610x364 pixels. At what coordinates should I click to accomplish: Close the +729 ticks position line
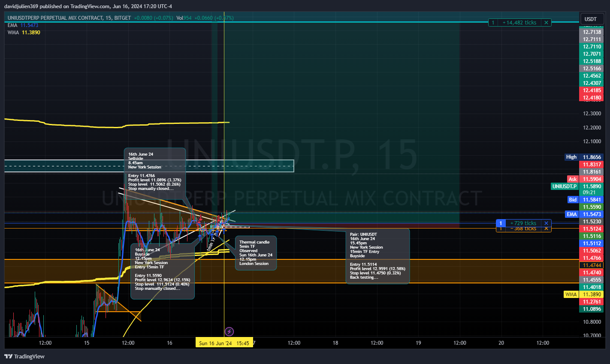[546, 223]
